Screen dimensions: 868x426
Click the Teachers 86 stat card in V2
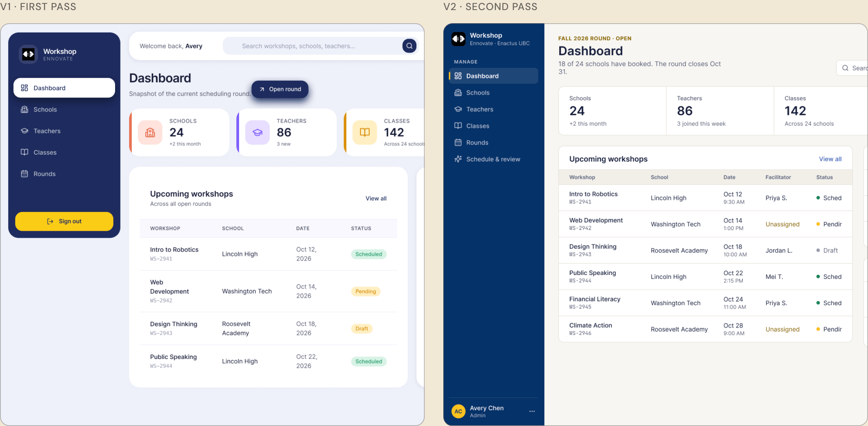720,111
